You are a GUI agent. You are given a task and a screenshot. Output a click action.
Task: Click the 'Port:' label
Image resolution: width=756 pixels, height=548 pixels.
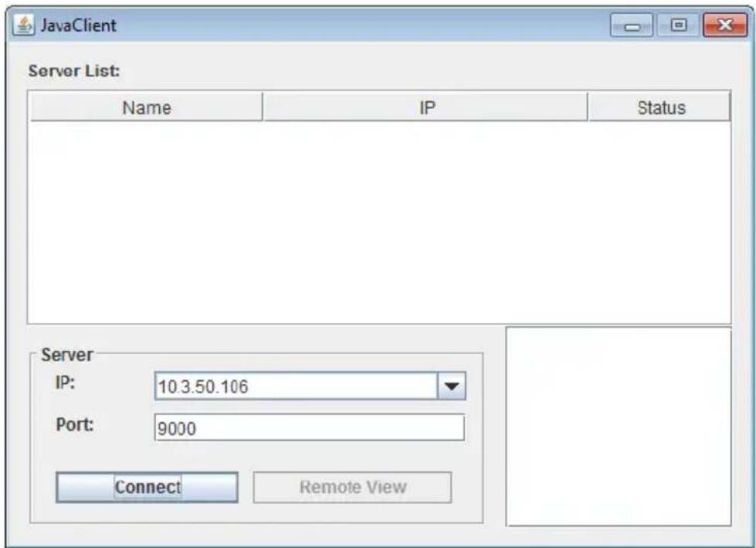pyautogui.click(x=75, y=424)
